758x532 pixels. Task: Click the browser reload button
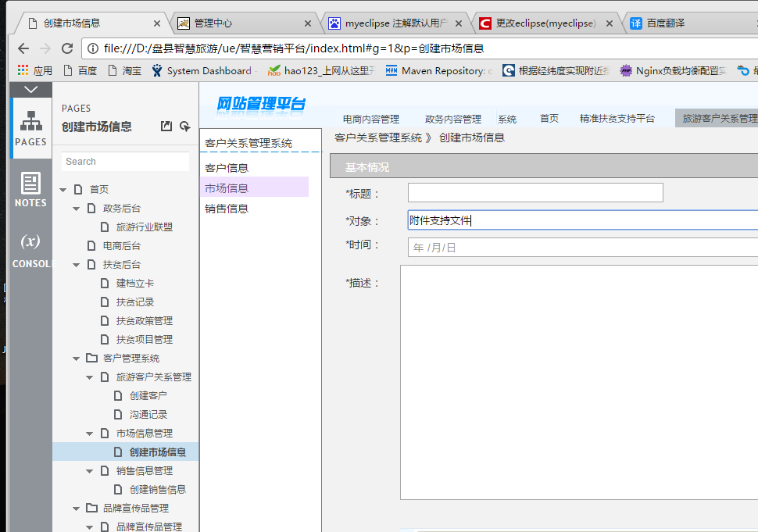(x=67, y=48)
